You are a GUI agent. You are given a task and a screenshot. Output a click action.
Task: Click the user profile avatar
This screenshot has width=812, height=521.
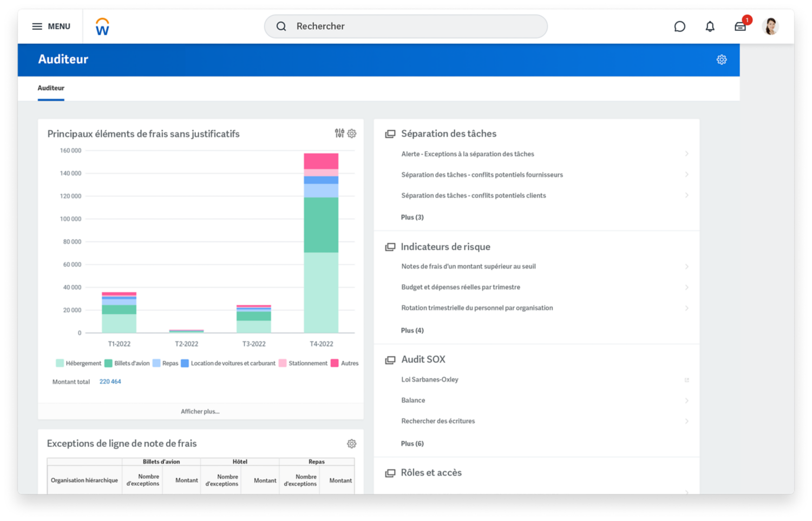(770, 26)
